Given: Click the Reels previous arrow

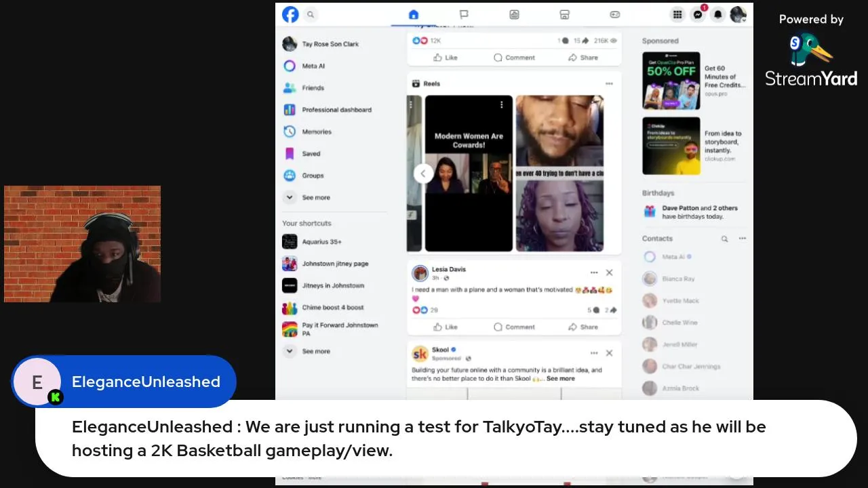Looking at the screenshot, I should pyautogui.click(x=423, y=174).
